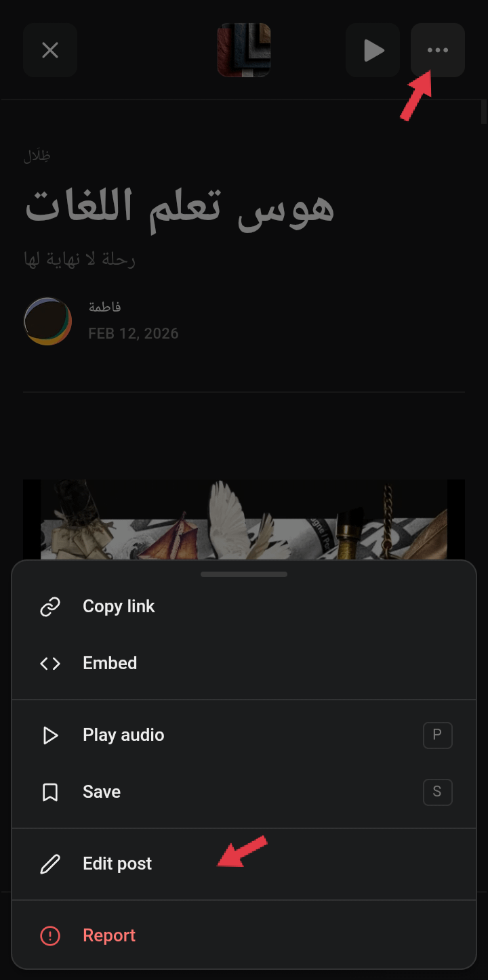Click the code brackets Embed icon
Image resolution: width=488 pixels, height=980 pixels.
[50, 663]
